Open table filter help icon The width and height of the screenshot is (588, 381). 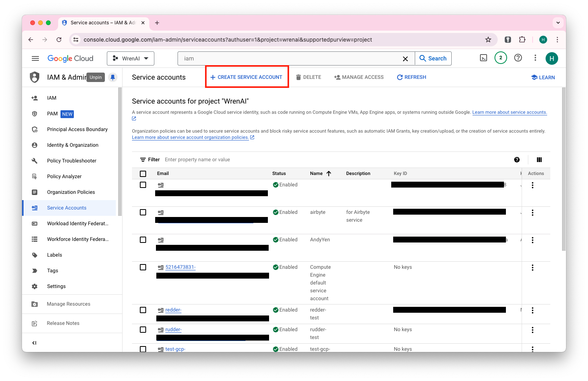(517, 160)
